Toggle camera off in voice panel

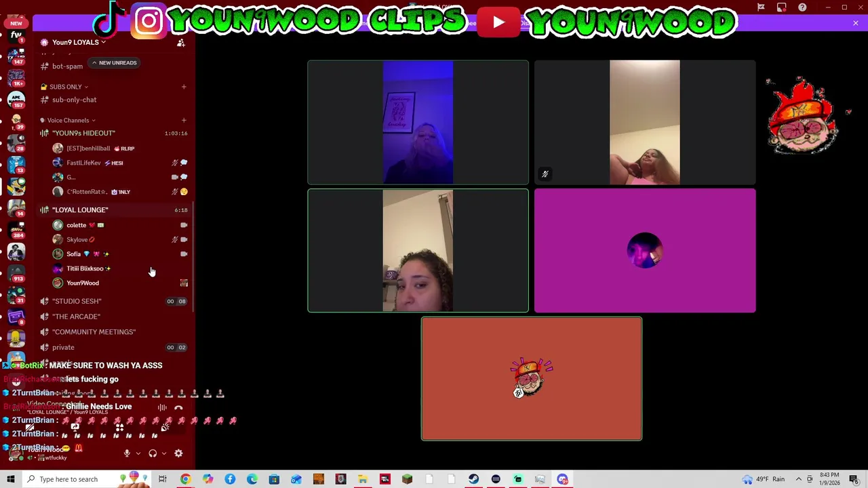30,428
